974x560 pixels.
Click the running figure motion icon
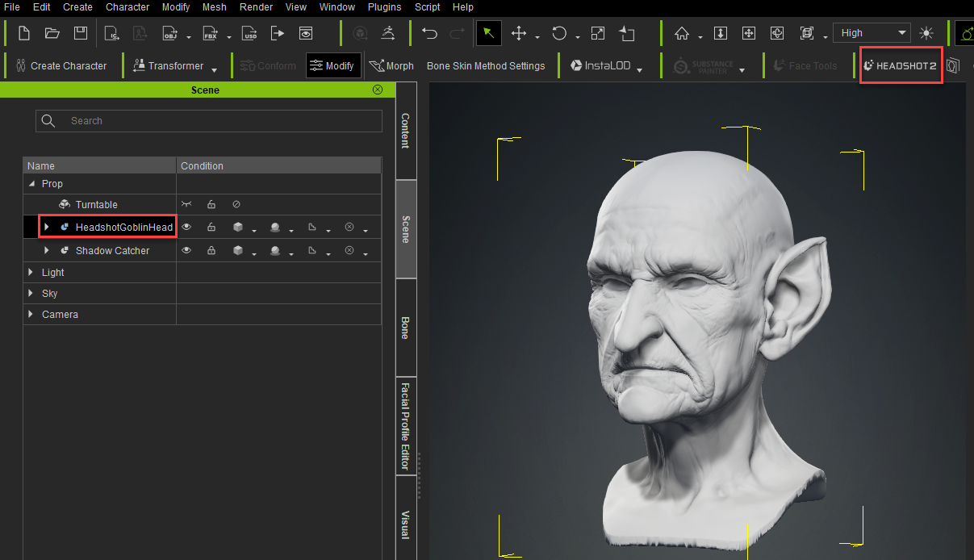click(388, 33)
